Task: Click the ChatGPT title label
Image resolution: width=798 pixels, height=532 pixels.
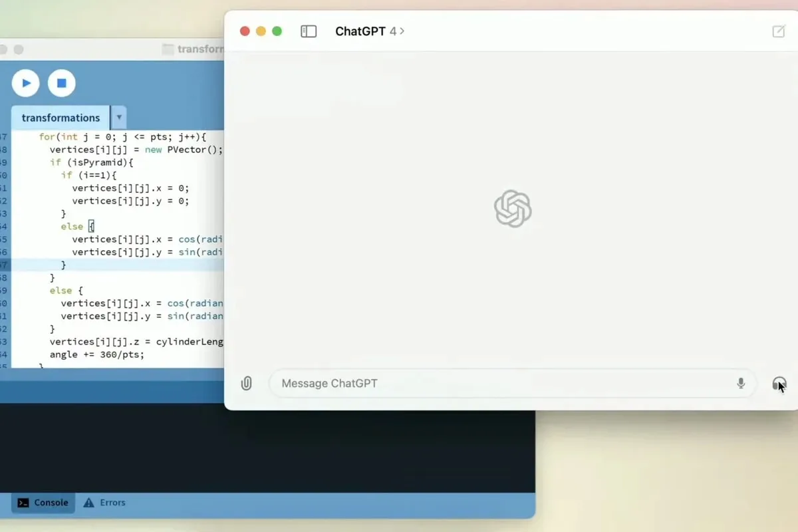Action: pos(360,31)
